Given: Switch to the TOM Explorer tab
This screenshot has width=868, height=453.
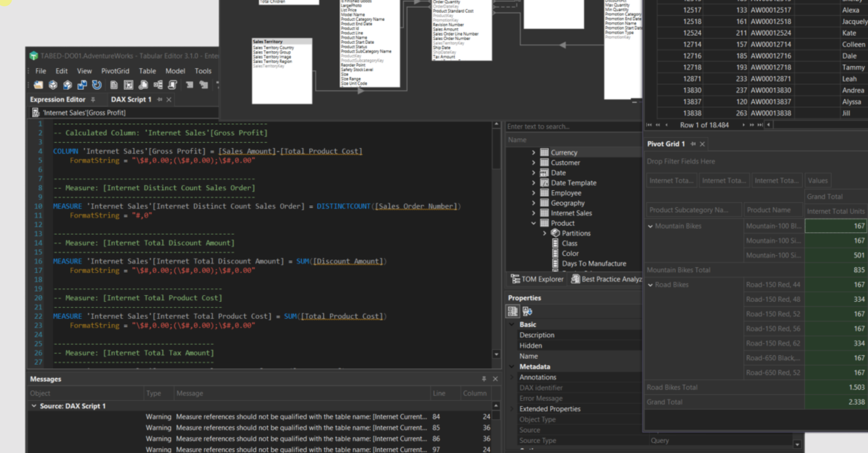Looking at the screenshot, I should click(x=537, y=279).
